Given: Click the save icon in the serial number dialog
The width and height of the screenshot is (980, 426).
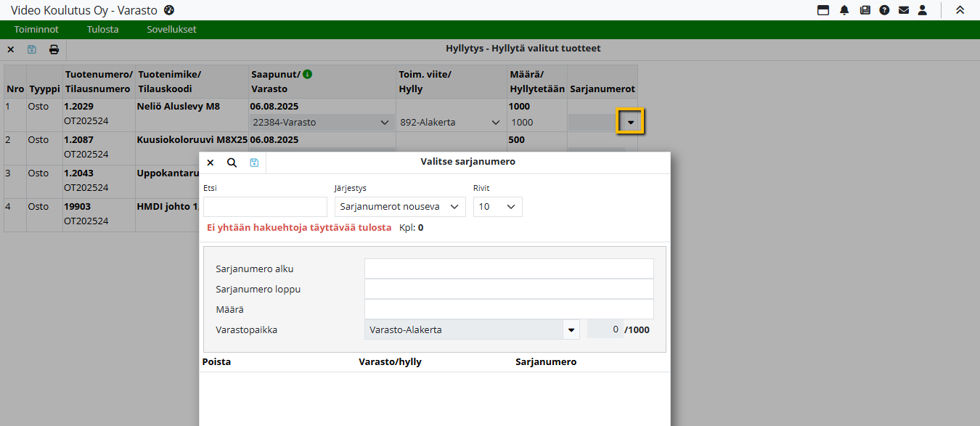Looking at the screenshot, I should point(254,163).
